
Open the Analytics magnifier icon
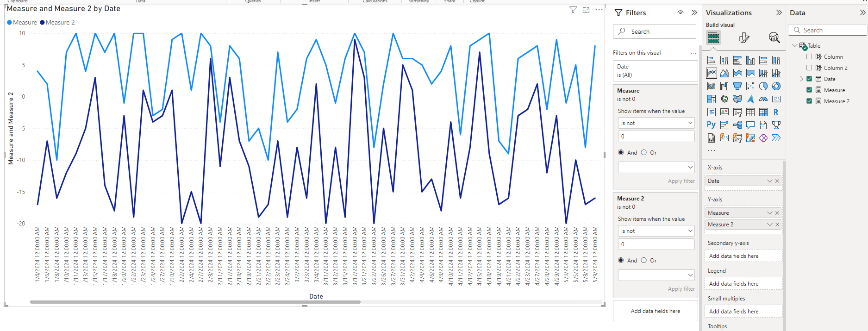tap(774, 37)
